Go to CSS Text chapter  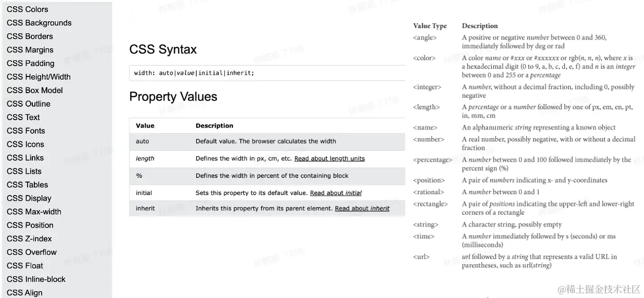pyautogui.click(x=23, y=118)
